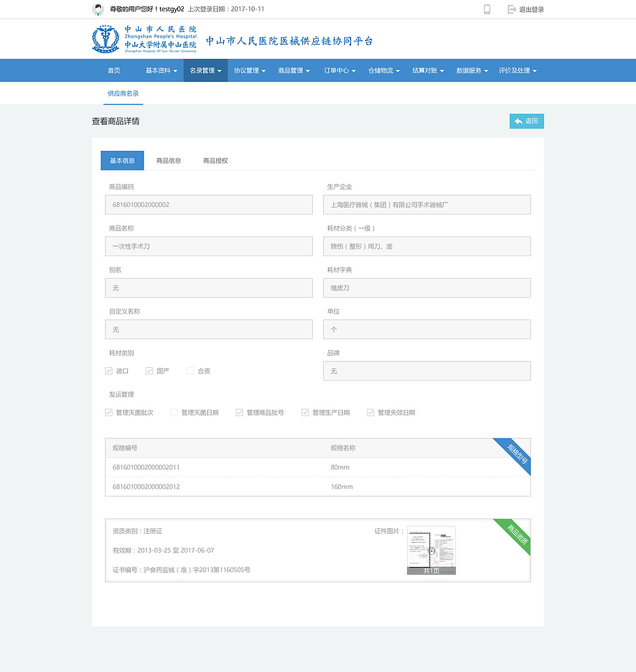Switch to the 商品授权 tab

tap(216, 160)
